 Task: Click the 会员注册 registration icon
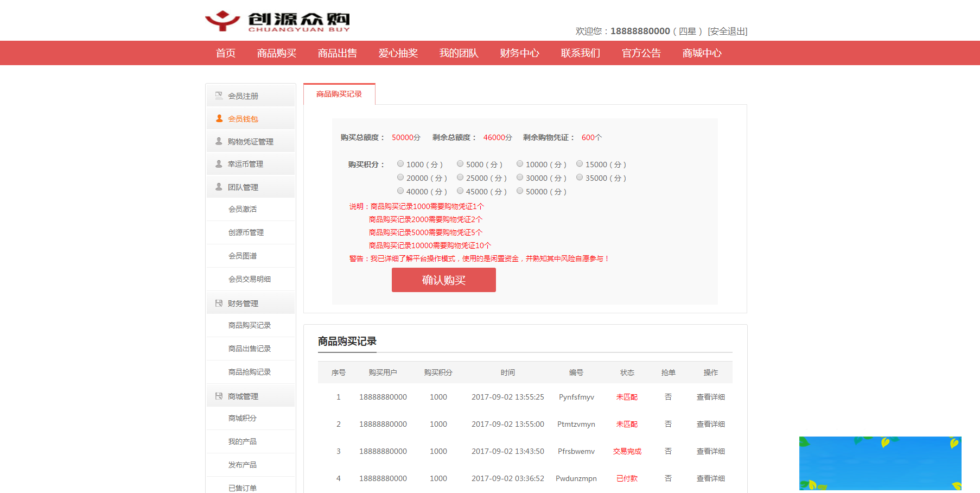(x=219, y=95)
